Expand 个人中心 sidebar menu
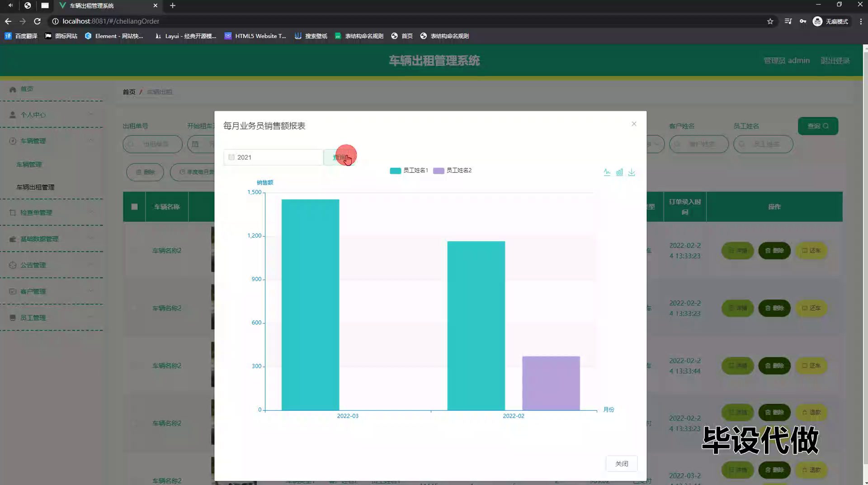The image size is (868, 485). coord(51,115)
